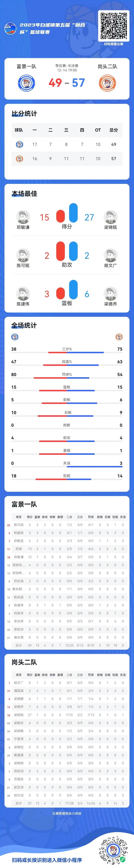Select the 总分 column header in 比分统计
Screen dimensions: 134x868
coord(113,130)
